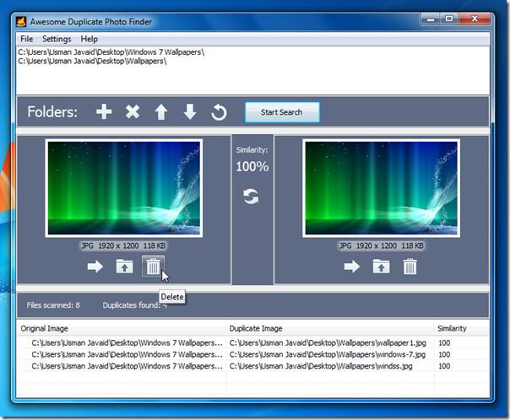Image resolution: width=510 pixels, height=420 pixels.
Task: Remove folder with the X icon
Action: click(133, 112)
